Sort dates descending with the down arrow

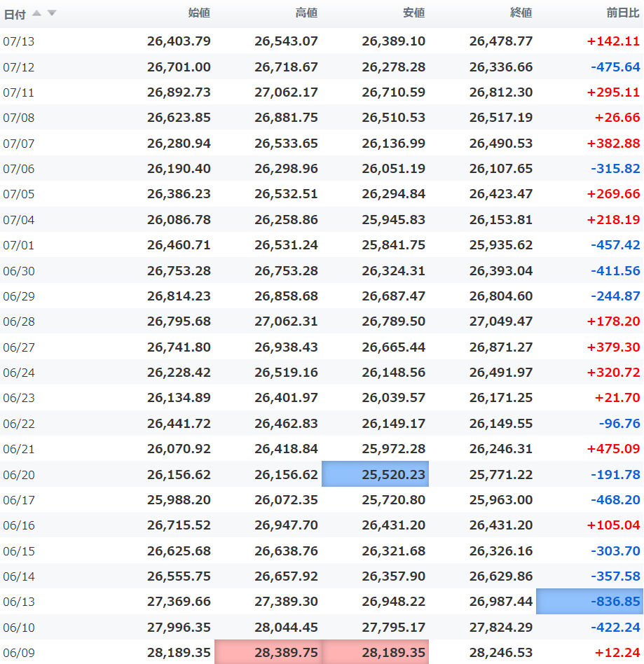(x=52, y=13)
